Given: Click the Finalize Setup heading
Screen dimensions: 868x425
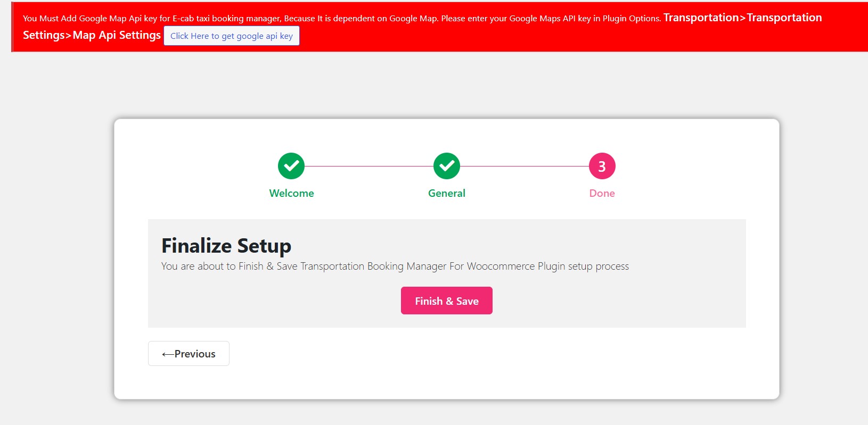Looking at the screenshot, I should (x=226, y=246).
